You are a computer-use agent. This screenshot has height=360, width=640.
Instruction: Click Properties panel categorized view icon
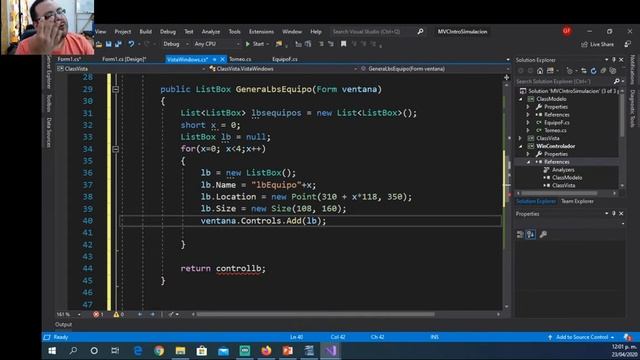[x=520, y=234]
